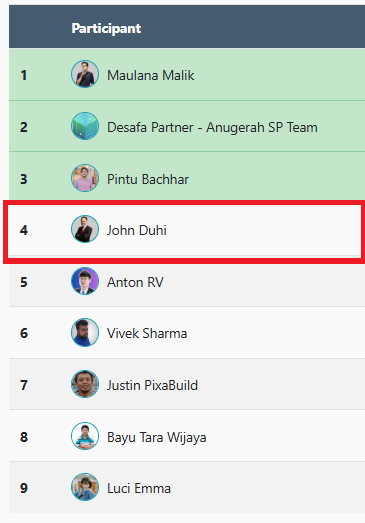Open Maulana Malik's profile name link
The width and height of the screenshot is (365, 523).
(x=150, y=75)
